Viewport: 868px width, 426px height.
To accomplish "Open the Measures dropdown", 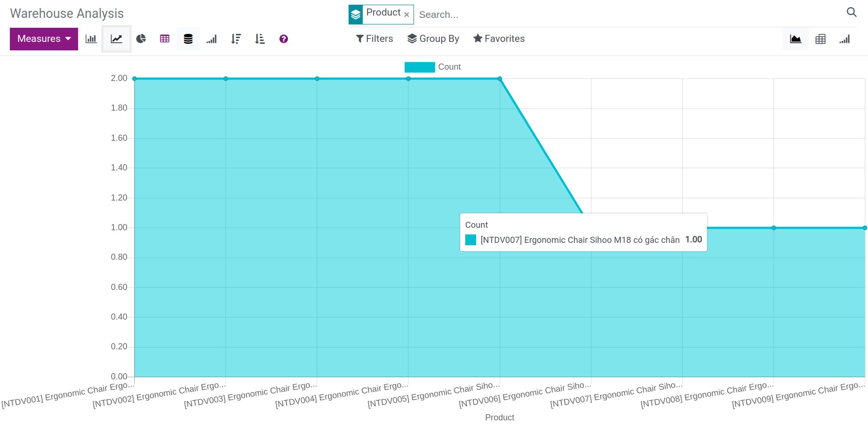I will (x=43, y=39).
